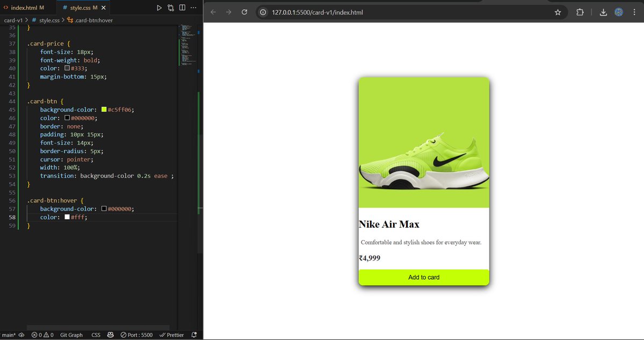This screenshot has height=340, width=644.
Task: Open editor More Actions ellipsis
Action: point(193,8)
